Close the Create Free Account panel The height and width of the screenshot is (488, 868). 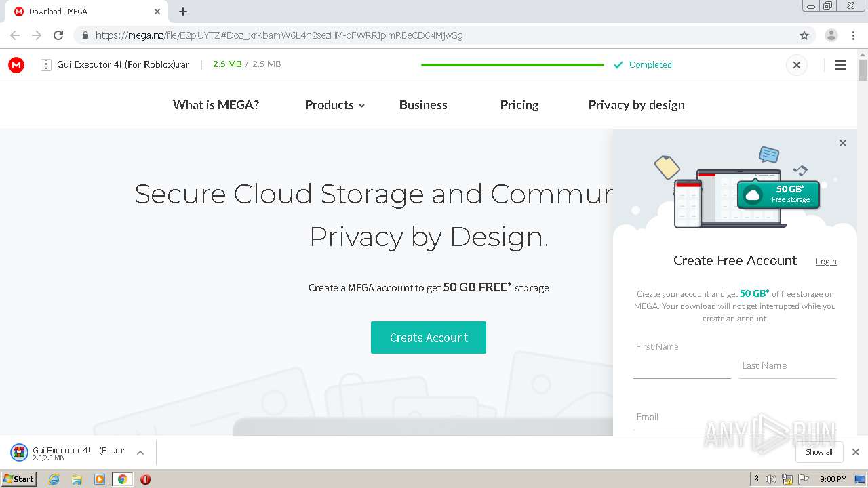[x=843, y=143]
